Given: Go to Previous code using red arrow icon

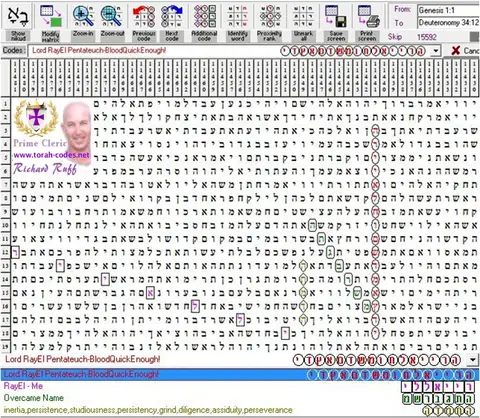Looking at the screenshot, I should (x=144, y=16).
